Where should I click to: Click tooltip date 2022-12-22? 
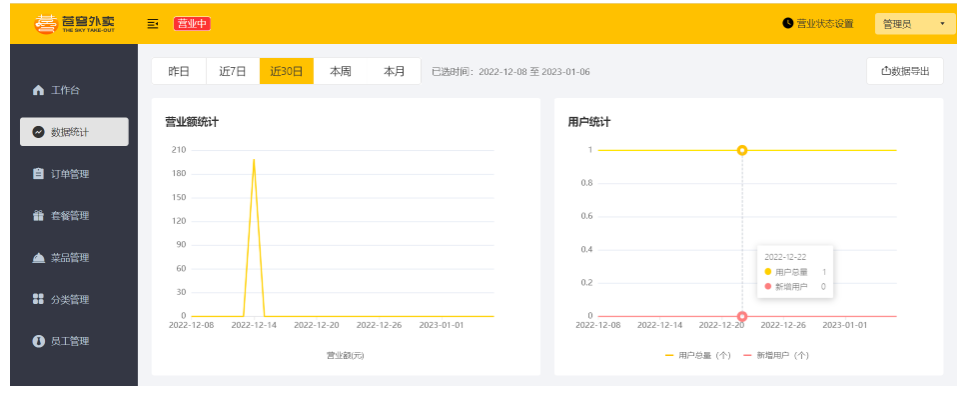coord(785,257)
